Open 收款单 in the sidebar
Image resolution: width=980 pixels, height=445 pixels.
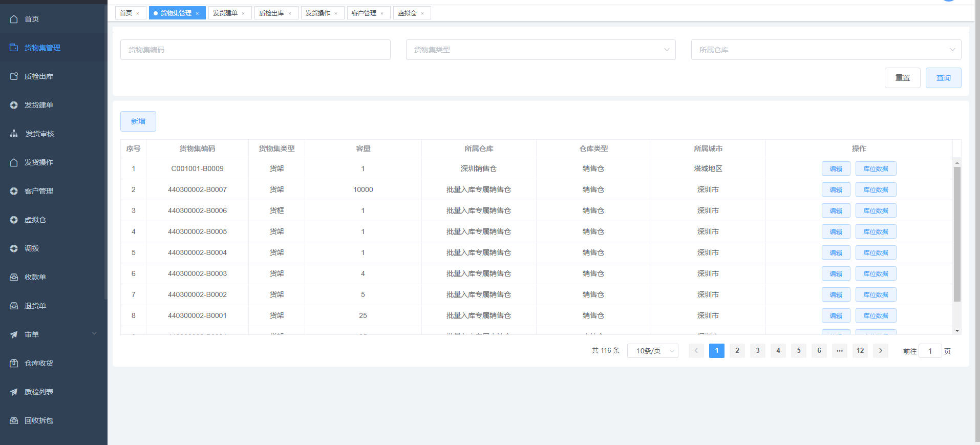54,277
